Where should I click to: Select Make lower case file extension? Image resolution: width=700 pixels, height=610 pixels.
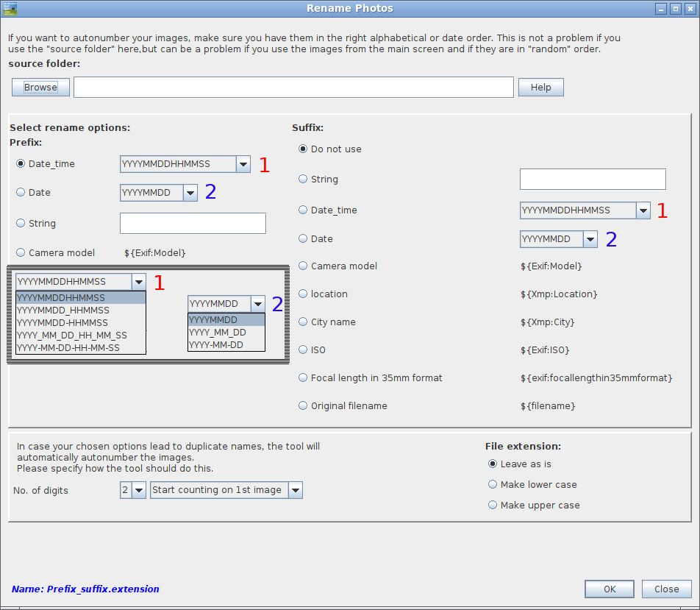(x=493, y=484)
